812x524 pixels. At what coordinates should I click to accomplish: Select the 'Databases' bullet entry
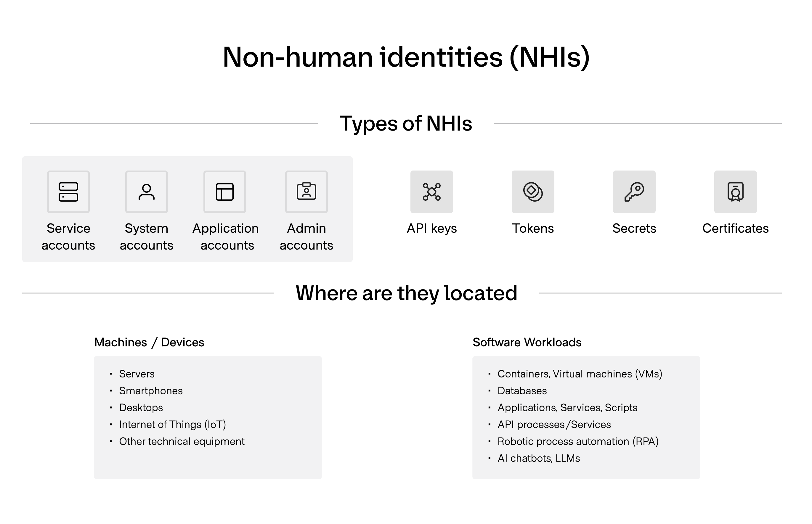tap(522, 390)
